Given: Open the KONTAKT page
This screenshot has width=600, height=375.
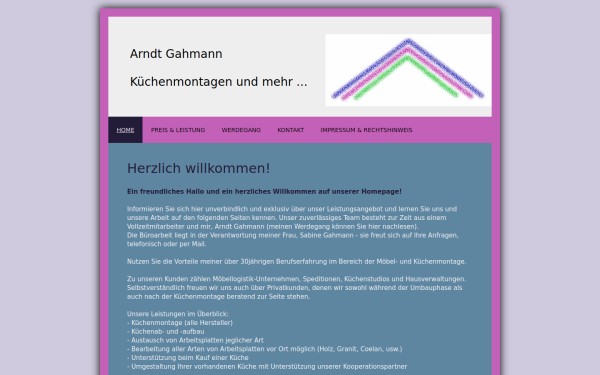Looking at the screenshot, I should tap(290, 130).
